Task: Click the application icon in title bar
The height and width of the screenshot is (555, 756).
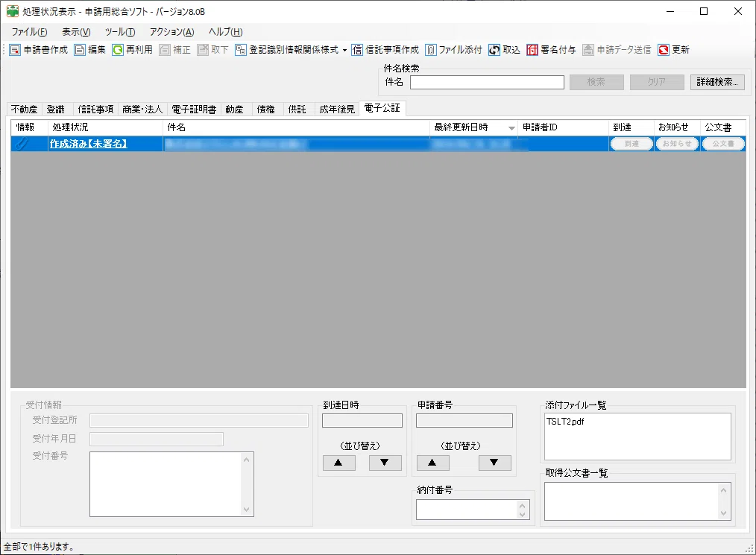Action: (x=12, y=11)
